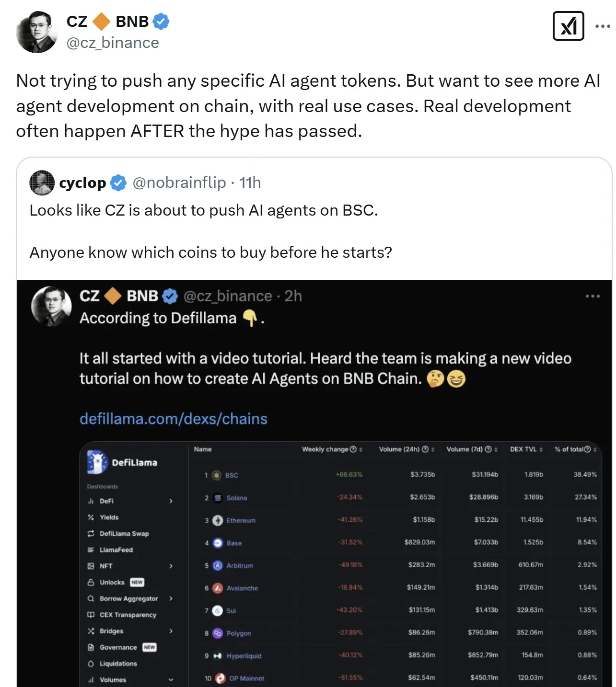Open the defillama.com/dexs/chains link
The width and height of the screenshot is (616, 687).
pos(173,419)
